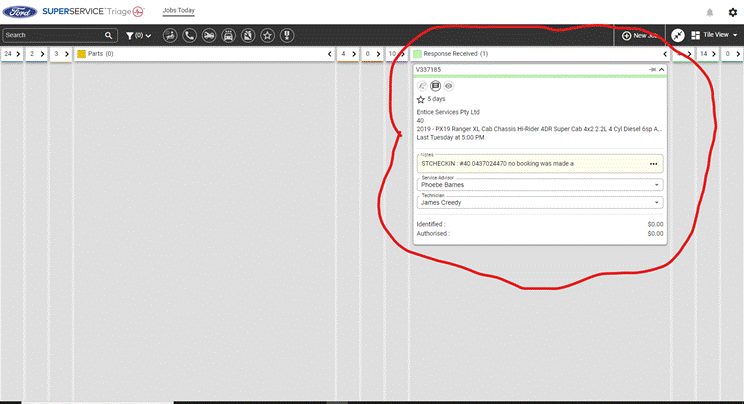Toggle the car with wrench filter icon
This screenshot has width=744, height=404.
(209, 36)
